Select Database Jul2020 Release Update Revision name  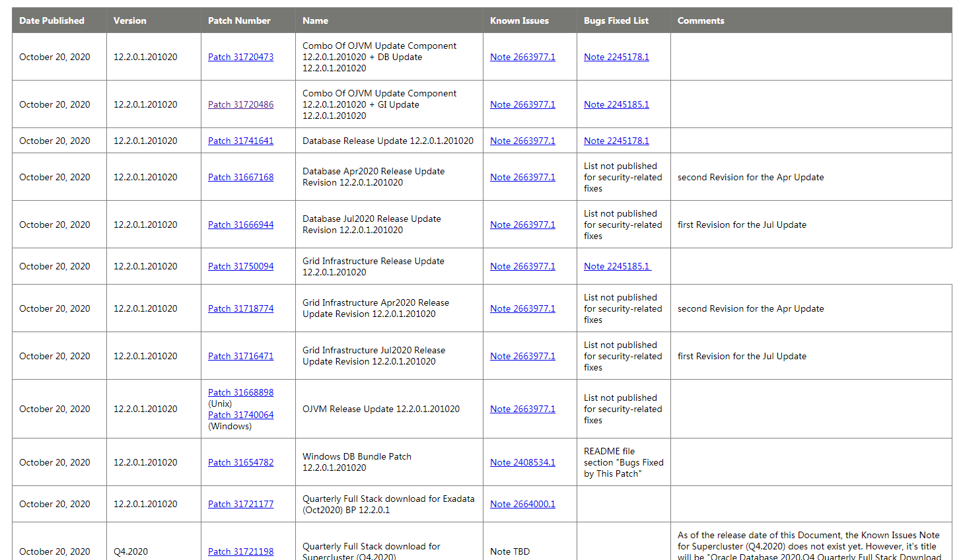pyautogui.click(x=371, y=225)
